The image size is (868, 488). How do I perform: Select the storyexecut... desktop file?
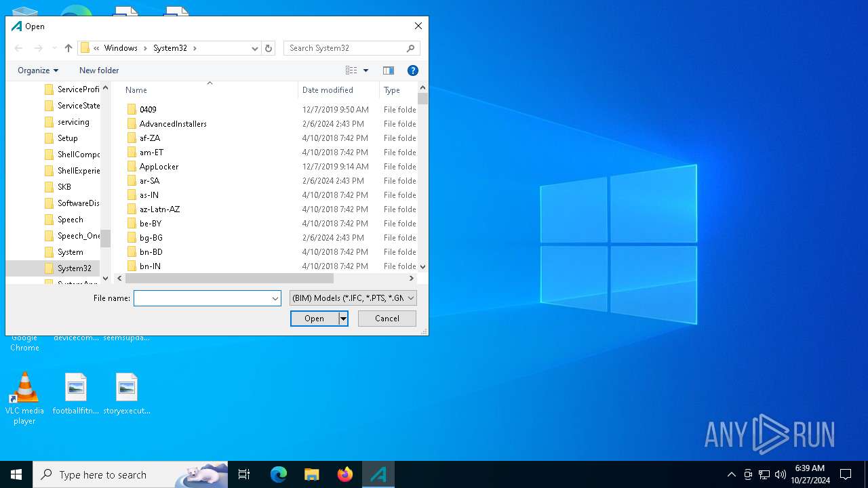(127, 394)
